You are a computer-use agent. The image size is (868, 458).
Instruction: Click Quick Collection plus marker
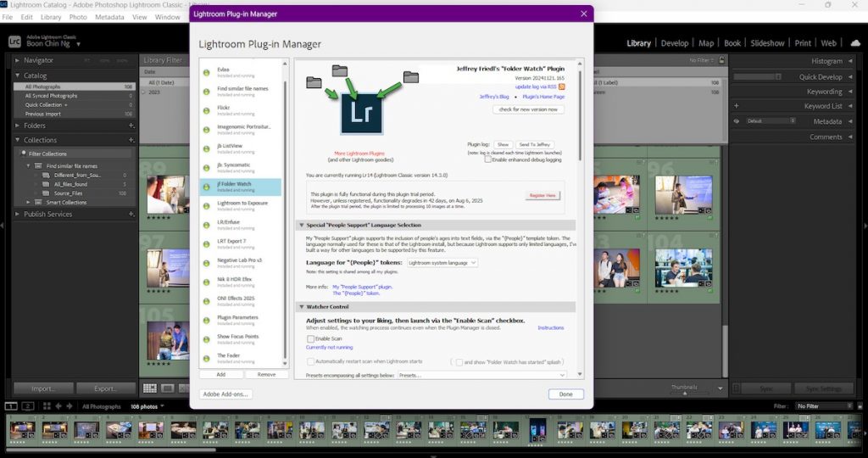click(66, 104)
